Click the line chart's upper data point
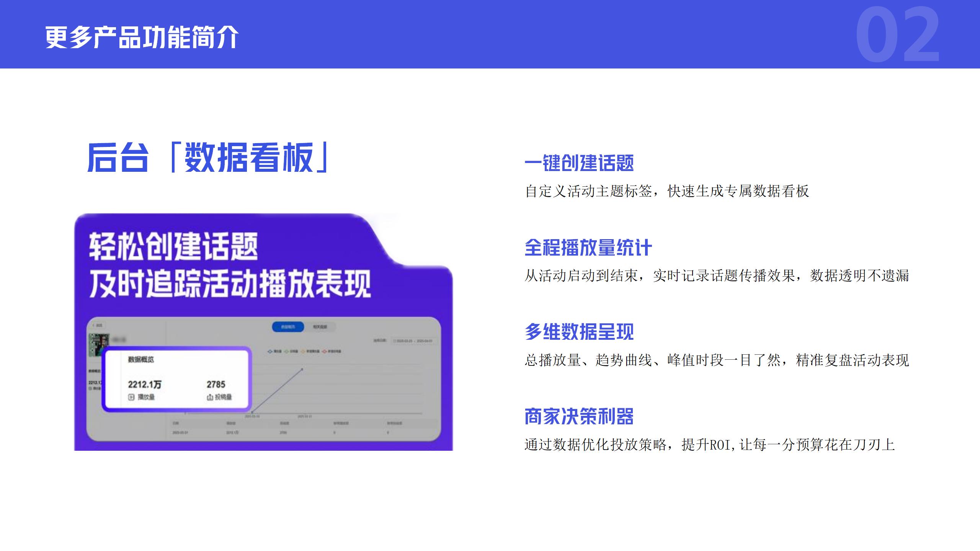Image resolution: width=980 pixels, height=551 pixels. 302,369
